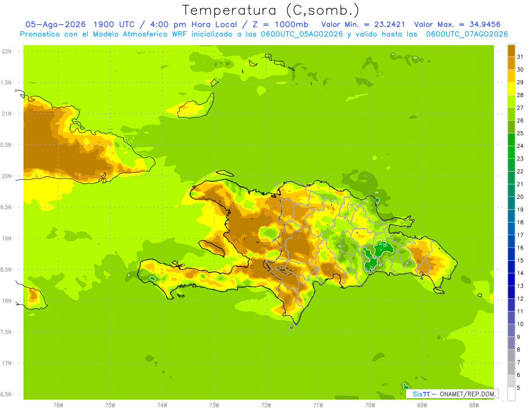Image resolution: width=532 pixels, height=411 pixels.
Task: Click the white "25" contour label on the map
Action: (x=383, y=243)
